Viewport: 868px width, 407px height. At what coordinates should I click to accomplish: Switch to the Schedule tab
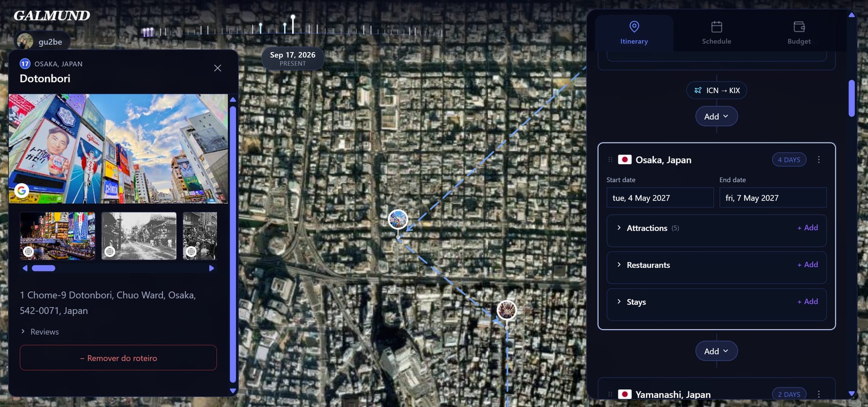click(x=716, y=33)
